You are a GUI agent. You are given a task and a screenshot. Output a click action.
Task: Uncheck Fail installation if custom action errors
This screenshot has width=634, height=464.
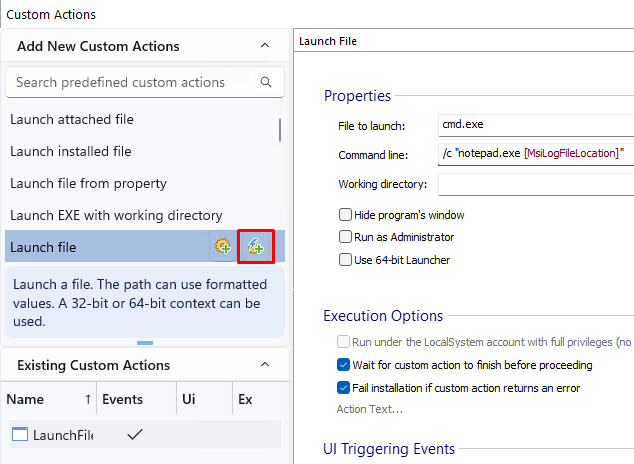point(345,388)
